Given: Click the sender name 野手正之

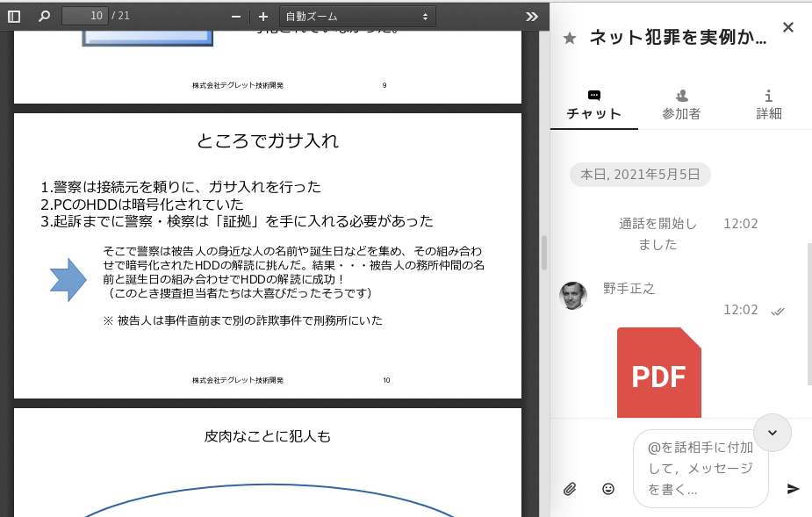Looking at the screenshot, I should [x=629, y=289].
